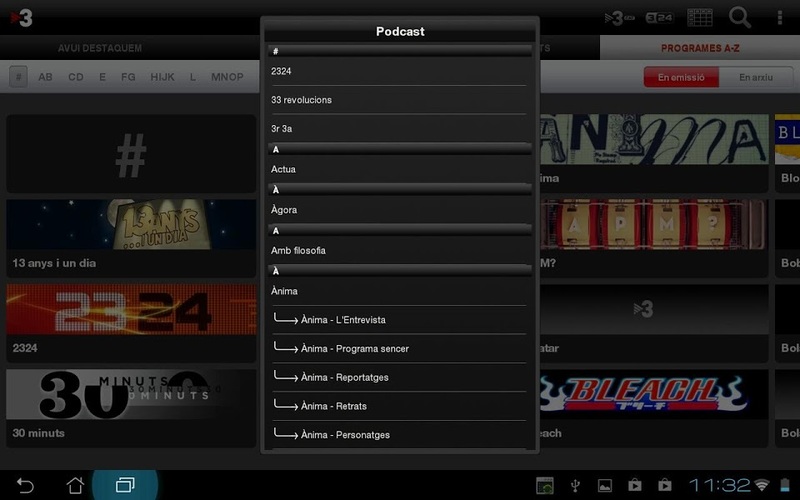800x500 pixels.
Task: Tap the recent apps button
Action: (125, 485)
